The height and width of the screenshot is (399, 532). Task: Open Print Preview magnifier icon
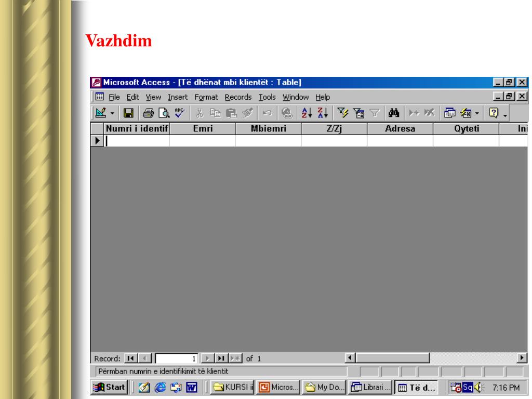tap(164, 113)
